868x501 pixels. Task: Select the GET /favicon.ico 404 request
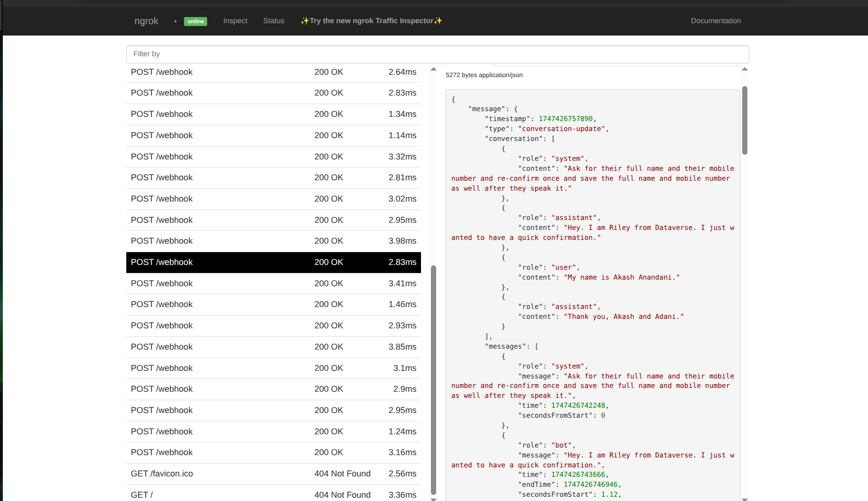point(273,474)
